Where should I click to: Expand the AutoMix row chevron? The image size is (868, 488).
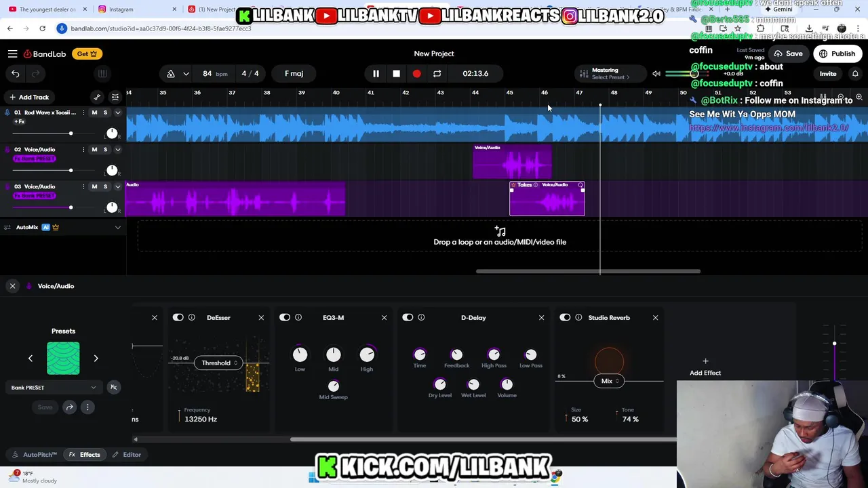point(117,227)
